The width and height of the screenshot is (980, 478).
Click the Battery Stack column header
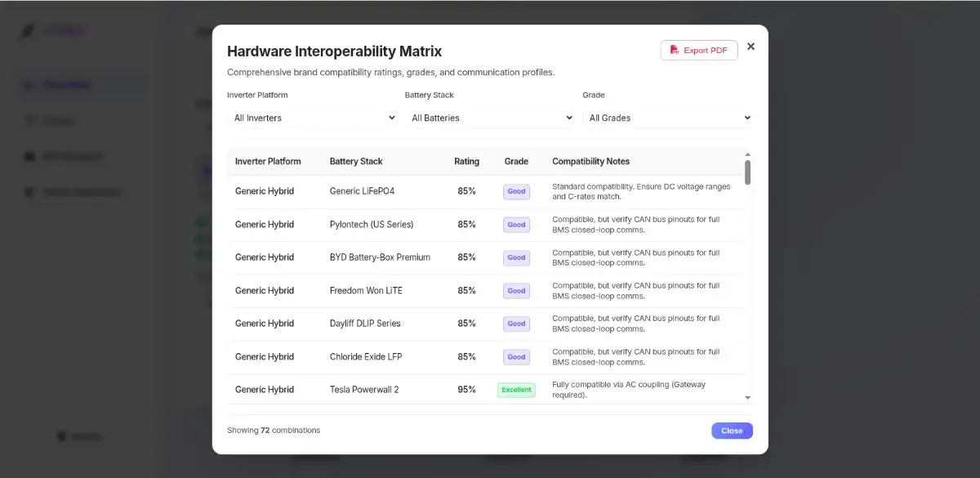coord(356,161)
